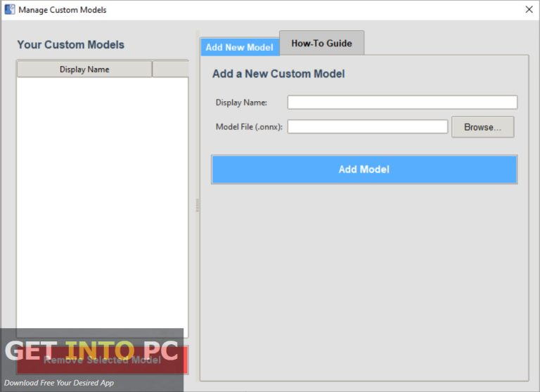Focus the Model File (.onnx) path field
The height and width of the screenshot is (392, 540).
click(368, 126)
